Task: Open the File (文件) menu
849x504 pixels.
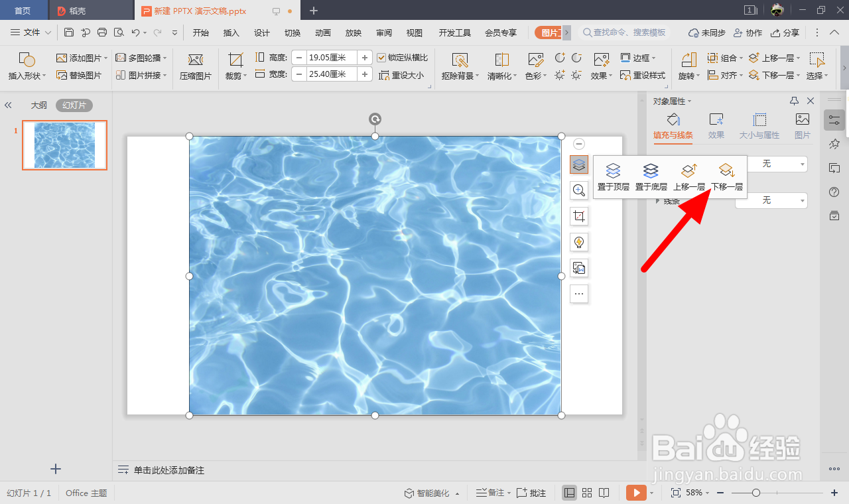Action: click(x=31, y=32)
